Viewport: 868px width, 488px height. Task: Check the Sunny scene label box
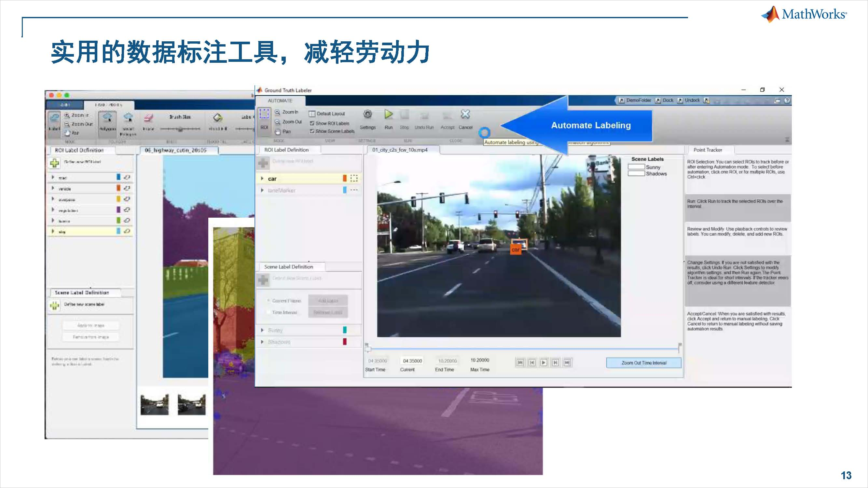pyautogui.click(x=636, y=167)
